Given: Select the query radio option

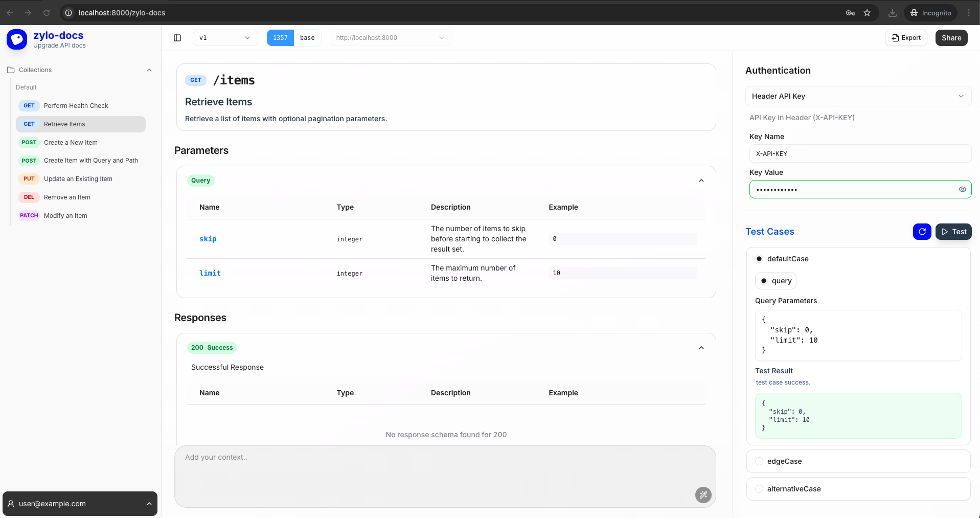Looking at the screenshot, I should [764, 281].
